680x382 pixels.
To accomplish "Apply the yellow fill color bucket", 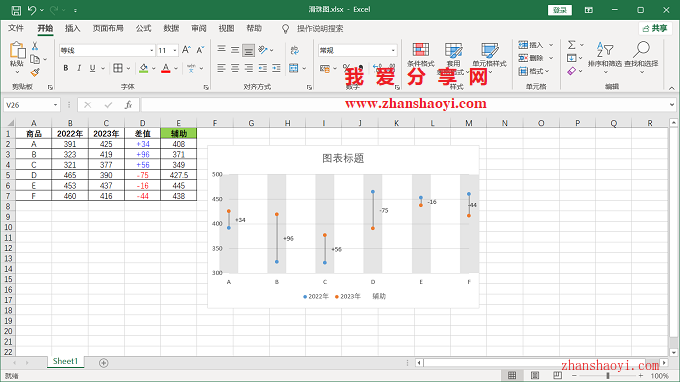I will [144, 68].
